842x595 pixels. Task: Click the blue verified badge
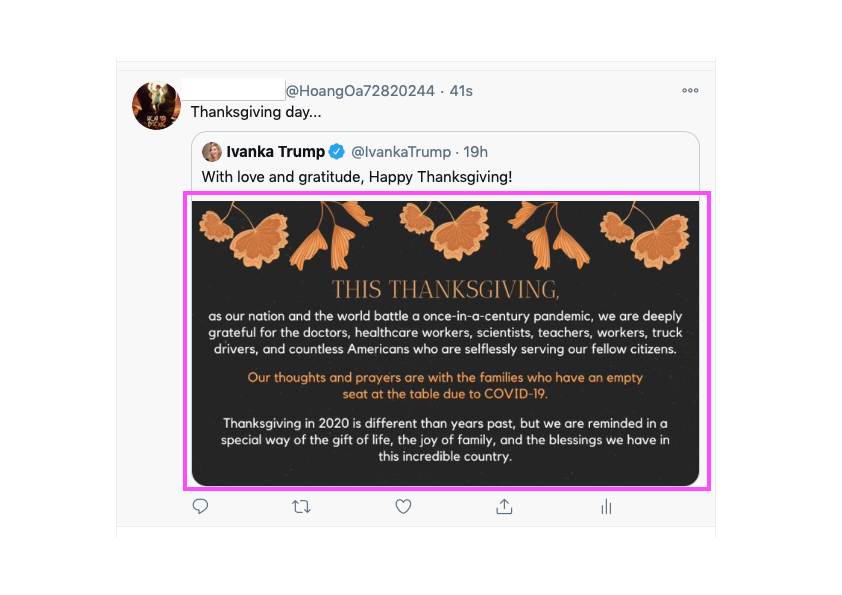[x=338, y=152]
